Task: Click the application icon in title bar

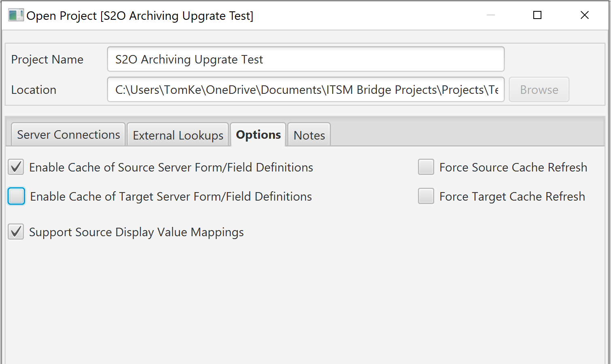Action: click(x=16, y=15)
